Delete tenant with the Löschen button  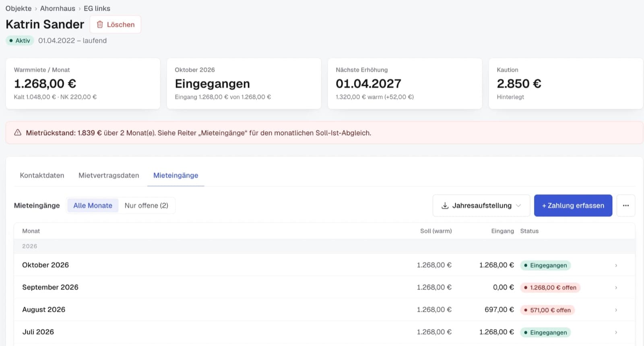point(116,25)
